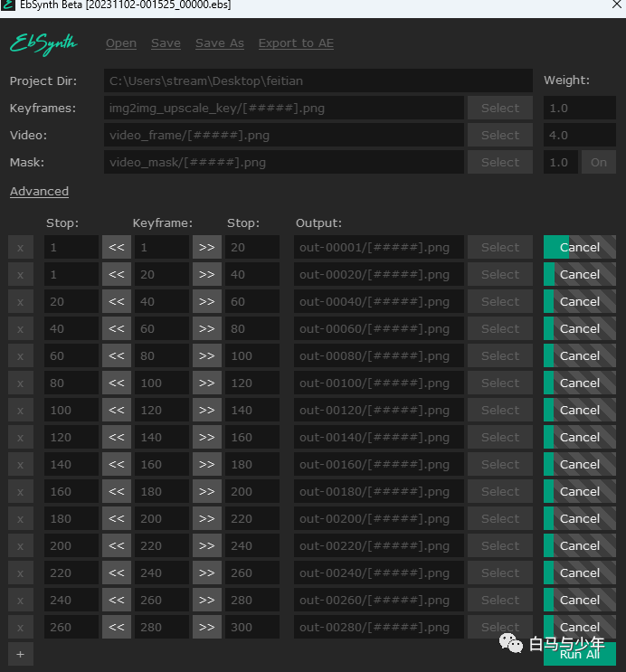626x672 pixels.
Task: Click the Project Dir path field
Action: [x=318, y=80]
